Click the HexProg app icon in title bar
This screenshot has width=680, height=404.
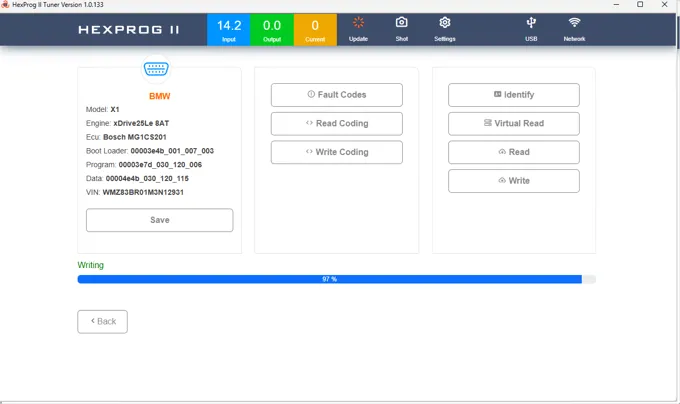click(x=5, y=4)
